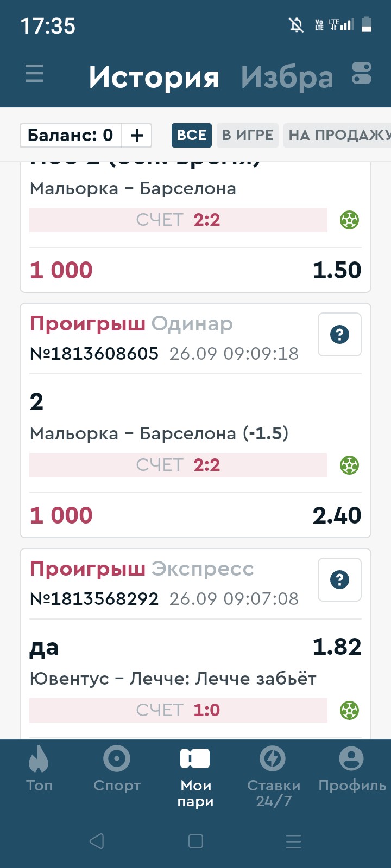Tap football icon next to Ювентус – Лечче score
The height and width of the screenshot is (868, 391).
349,710
